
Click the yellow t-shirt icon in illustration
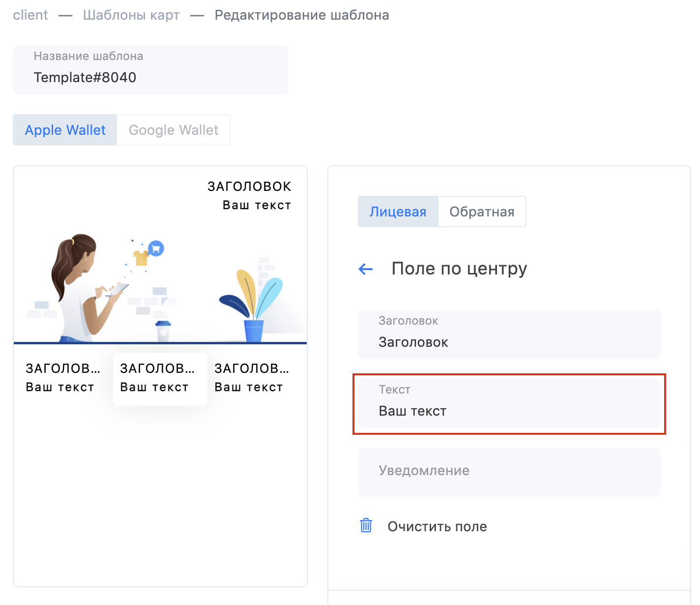(141, 257)
